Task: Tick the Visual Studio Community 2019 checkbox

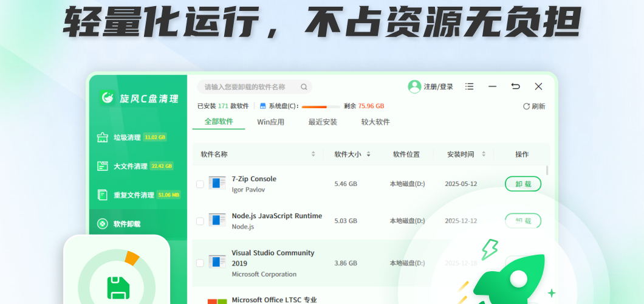Action: pyautogui.click(x=200, y=263)
